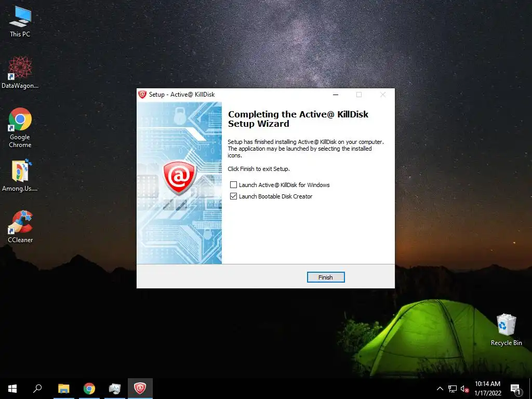Open the Windows Start menu
The height and width of the screenshot is (399, 532).
(12, 389)
